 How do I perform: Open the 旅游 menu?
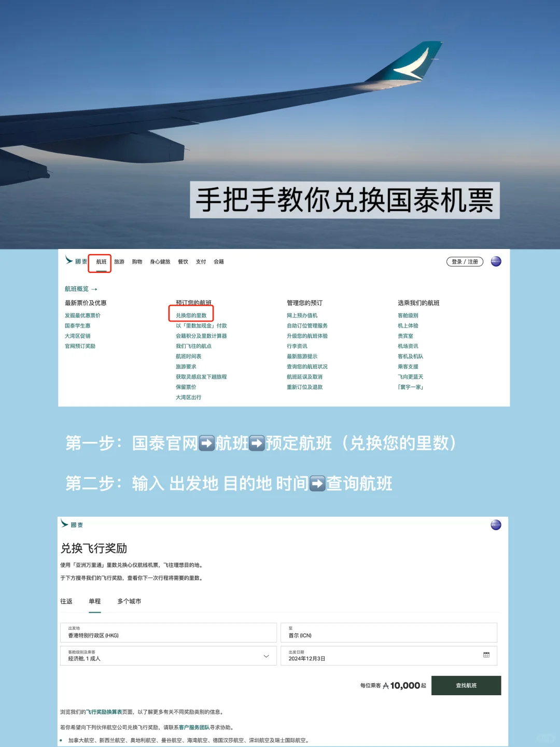(119, 262)
